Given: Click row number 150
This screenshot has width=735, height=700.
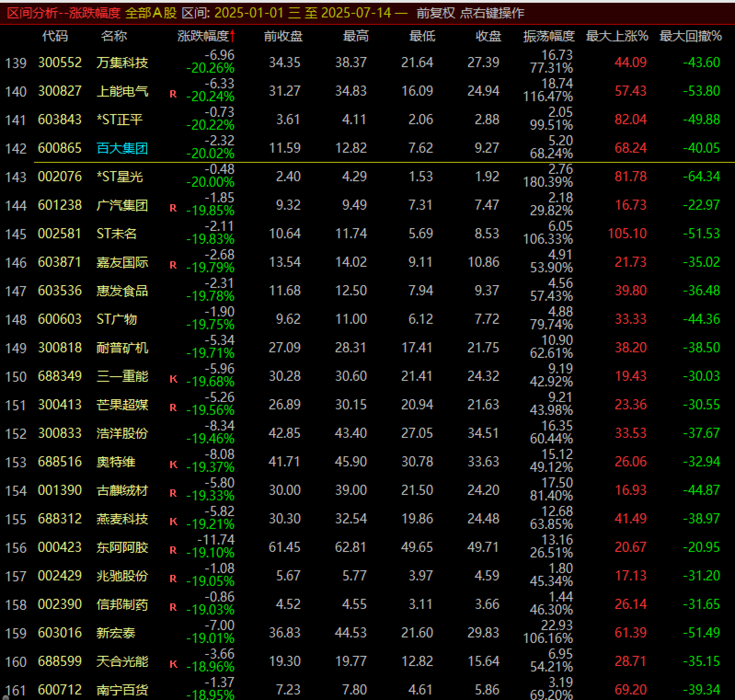Looking at the screenshot, I should click(16, 377).
